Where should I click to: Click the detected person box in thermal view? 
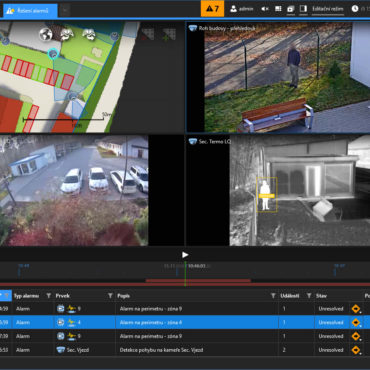point(266,195)
